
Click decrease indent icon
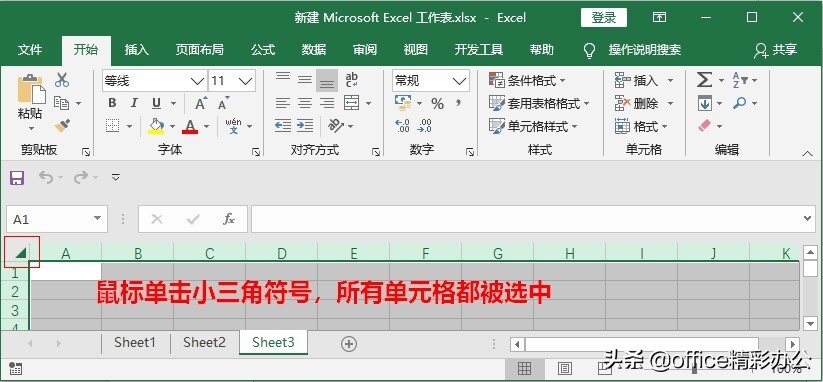tap(283, 125)
